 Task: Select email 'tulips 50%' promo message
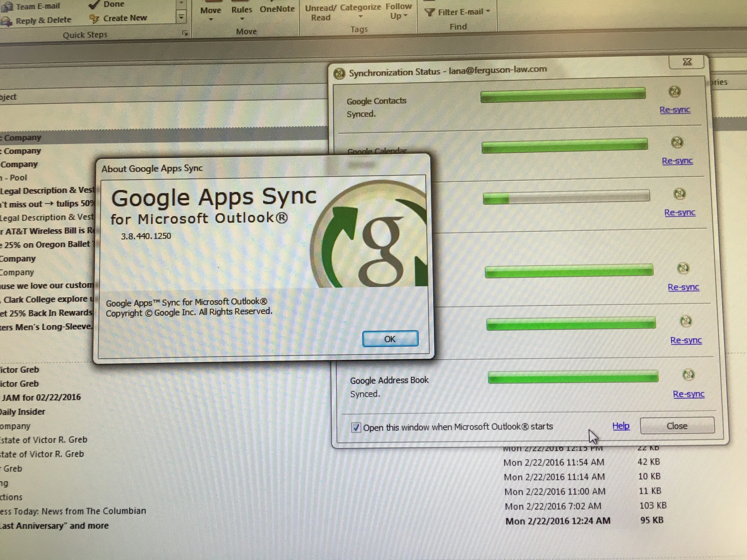pyautogui.click(x=47, y=204)
